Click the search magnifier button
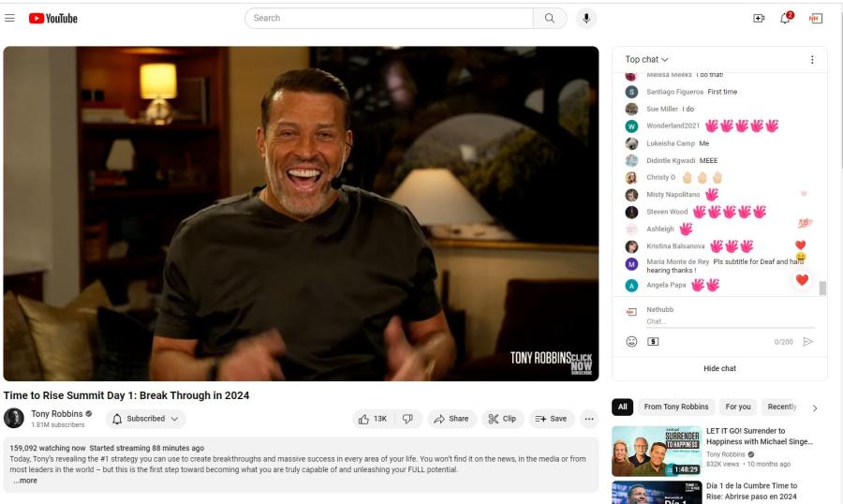 550,19
